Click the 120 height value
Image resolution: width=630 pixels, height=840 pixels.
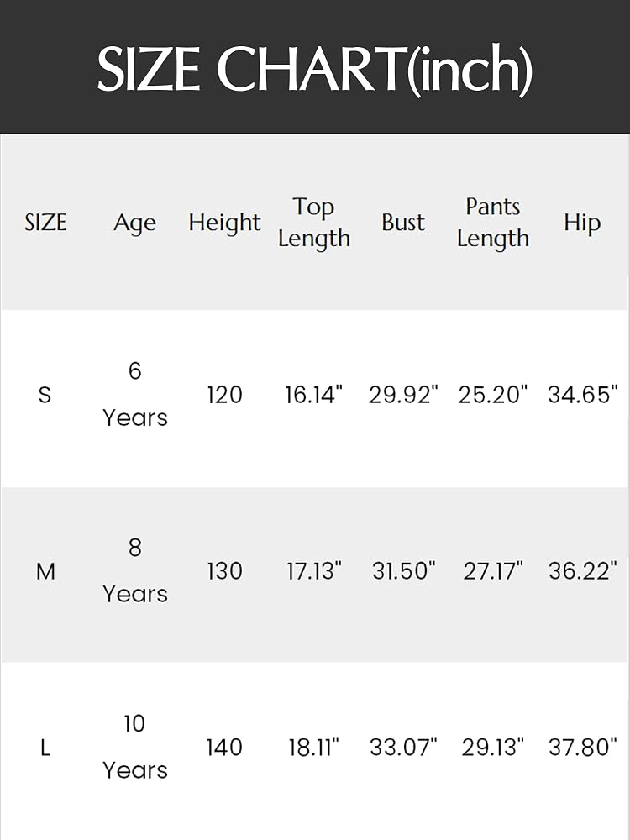click(225, 396)
